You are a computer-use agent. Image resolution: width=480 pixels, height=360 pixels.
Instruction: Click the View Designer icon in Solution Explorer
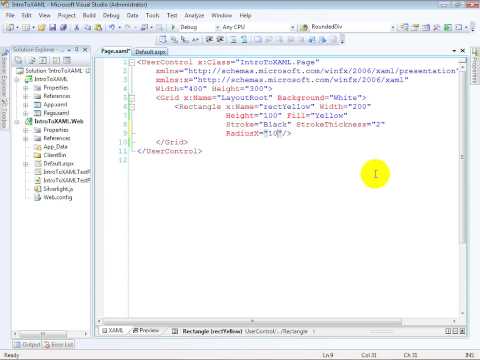(67, 60)
